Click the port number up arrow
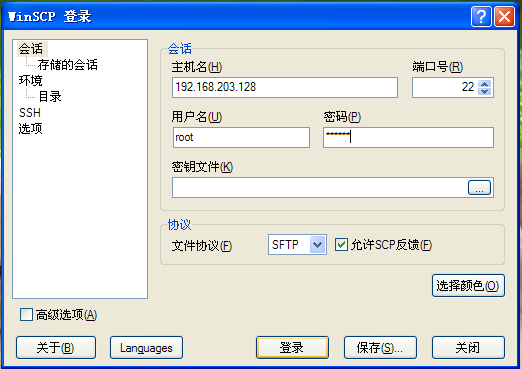The width and height of the screenshot is (522, 369). (x=485, y=84)
